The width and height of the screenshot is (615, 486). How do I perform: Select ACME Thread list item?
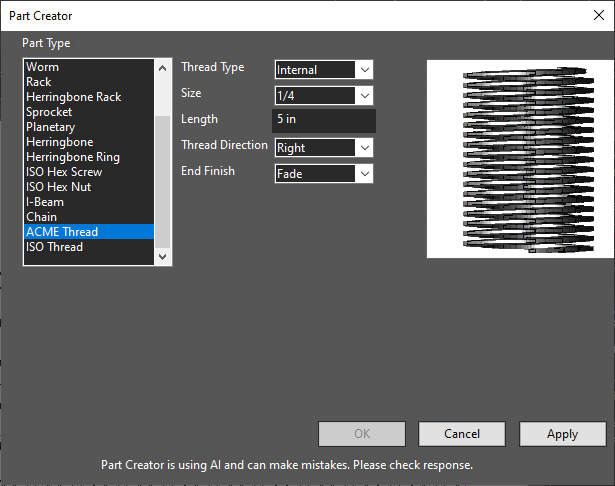[89, 232]
